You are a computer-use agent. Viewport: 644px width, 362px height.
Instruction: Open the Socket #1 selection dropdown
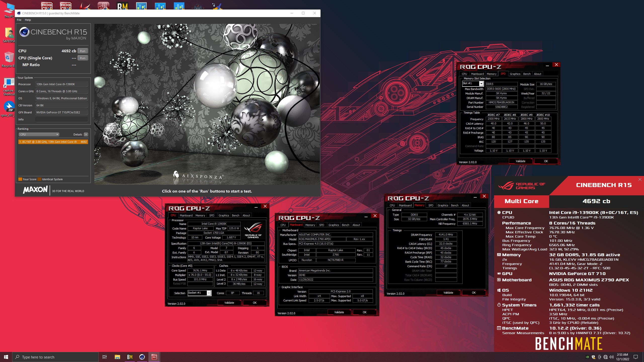pyautogui.click(x=199, y=293)
